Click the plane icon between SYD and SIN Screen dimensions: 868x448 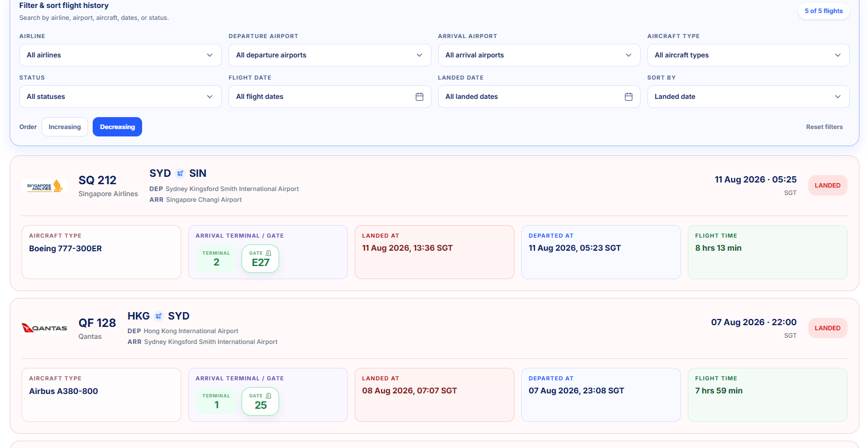click(180, 173)
